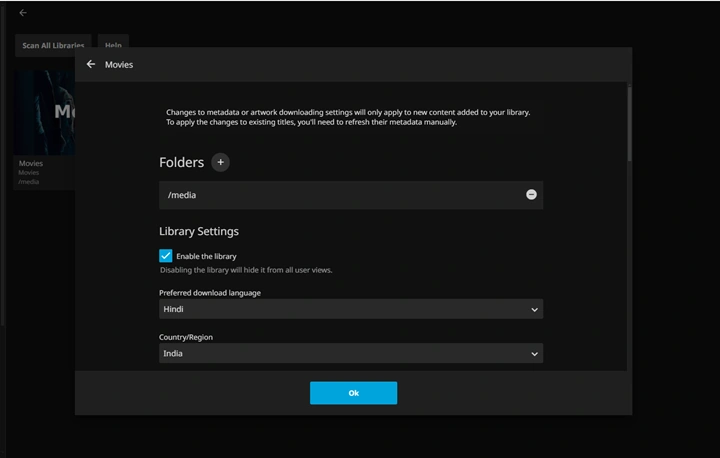The width and height of the screenshot is (720, 458).
Task: Confirm with the Ok button
Action: coord(354,393)
